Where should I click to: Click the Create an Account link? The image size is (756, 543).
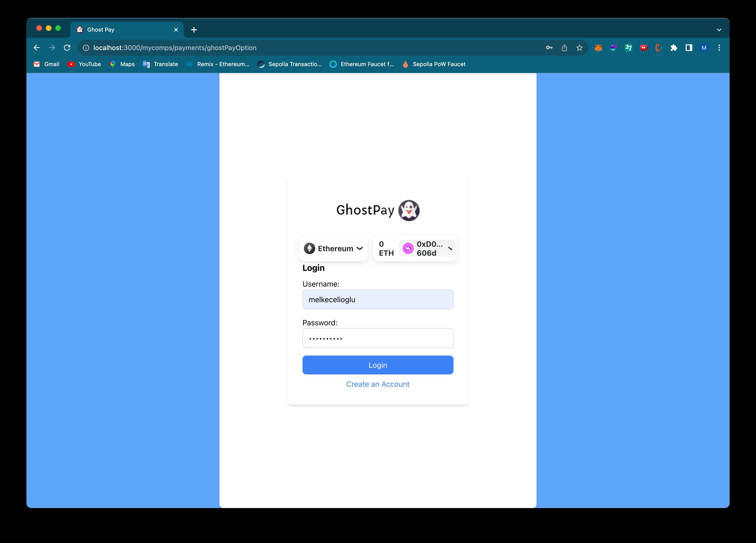pyautogui.click(x=378, y=384)
